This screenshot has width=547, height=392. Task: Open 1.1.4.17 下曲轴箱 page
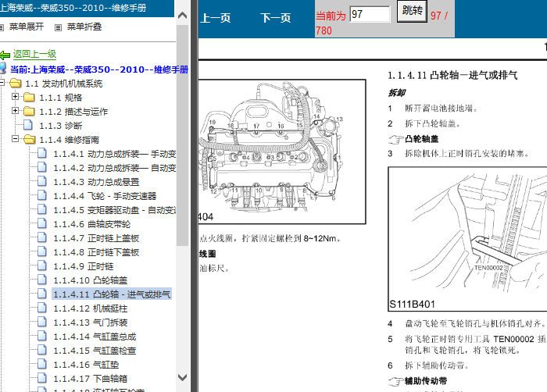[x=91, y=379]
